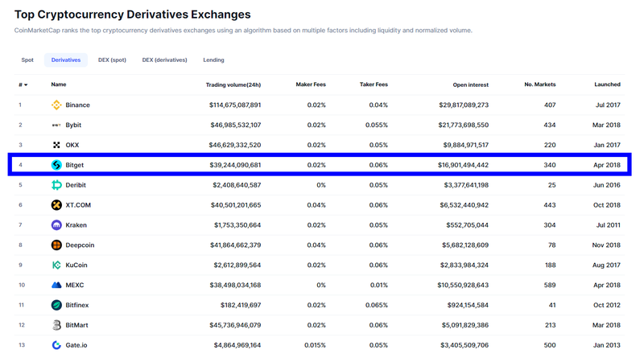Click Deribit volume $2,408,640,587
This screenshot has width=644, height=354.
pos(237,185)
